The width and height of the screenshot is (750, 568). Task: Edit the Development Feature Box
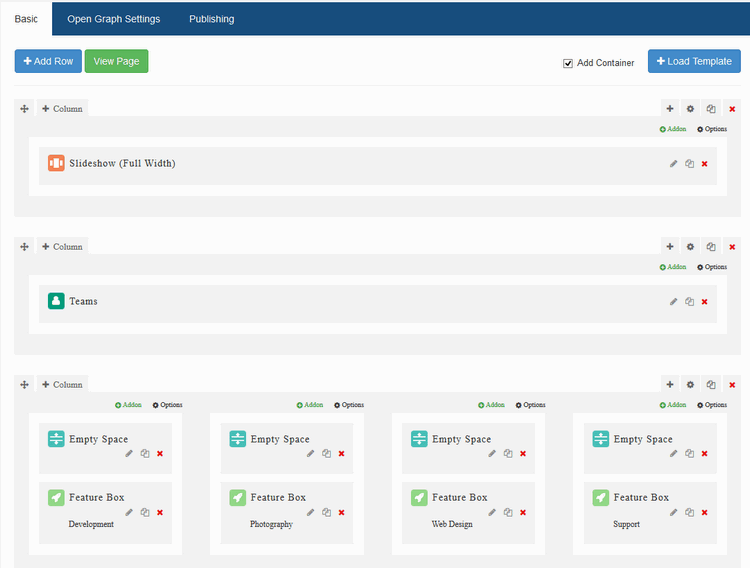[129, 512]
